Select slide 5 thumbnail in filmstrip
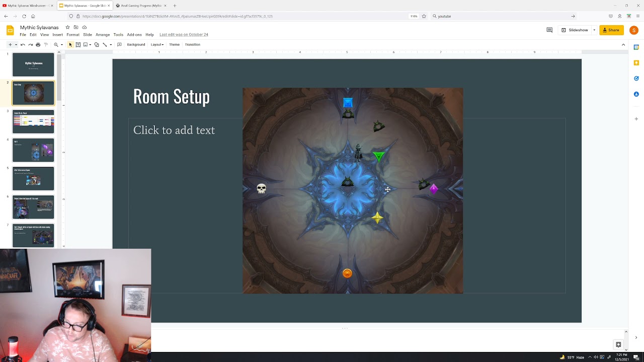644x362 pixels. [33, 178]
